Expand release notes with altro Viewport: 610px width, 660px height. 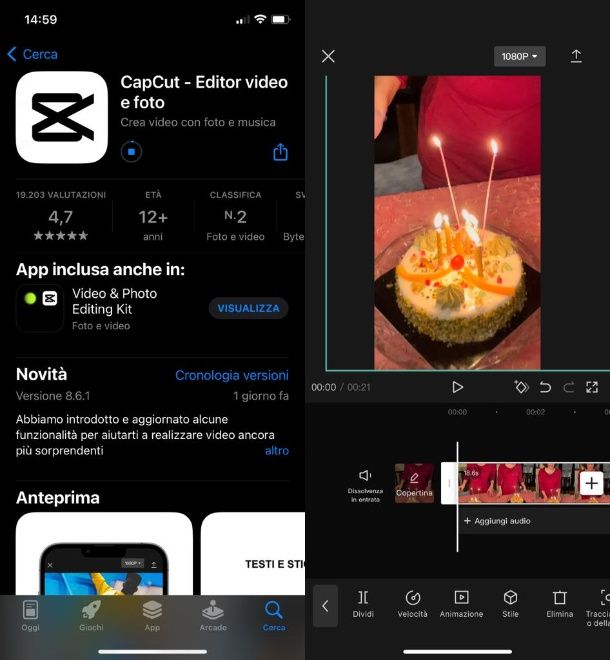click(277, 451)
